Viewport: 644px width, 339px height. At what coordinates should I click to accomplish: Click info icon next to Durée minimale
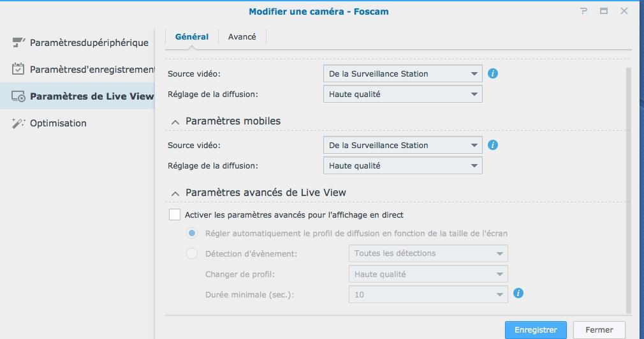pos(518,293)
